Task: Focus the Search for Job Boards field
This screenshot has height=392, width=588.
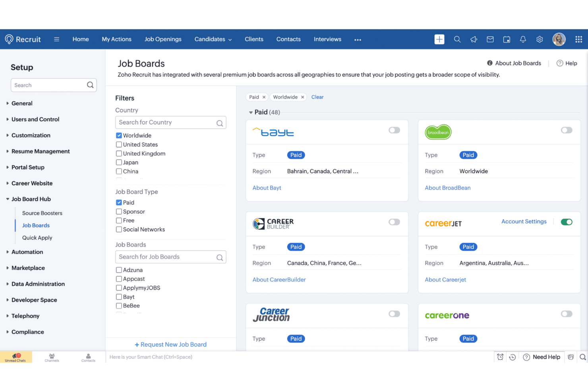Action: click(x=171, y=257)
